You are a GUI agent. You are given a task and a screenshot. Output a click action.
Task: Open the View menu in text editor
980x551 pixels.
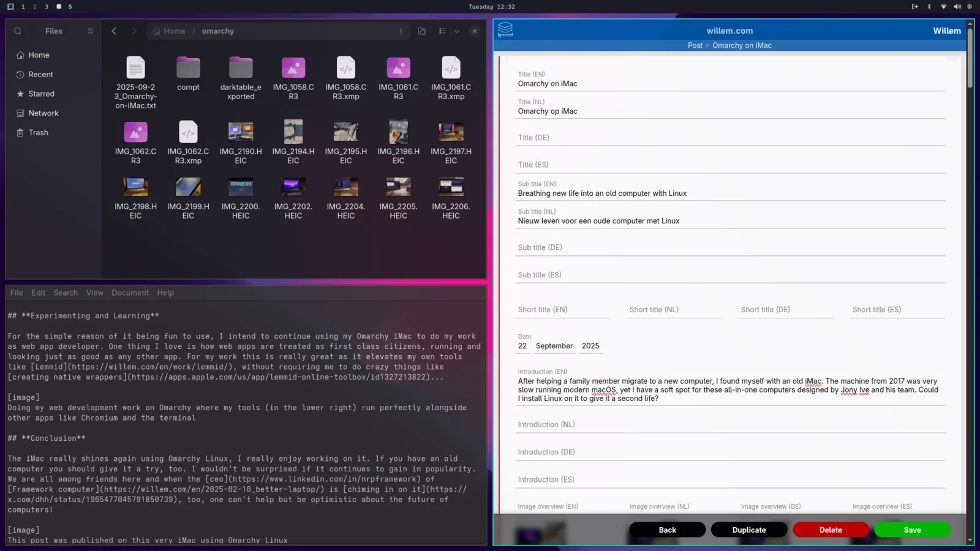pyautogui.click(x=95, y=293)
